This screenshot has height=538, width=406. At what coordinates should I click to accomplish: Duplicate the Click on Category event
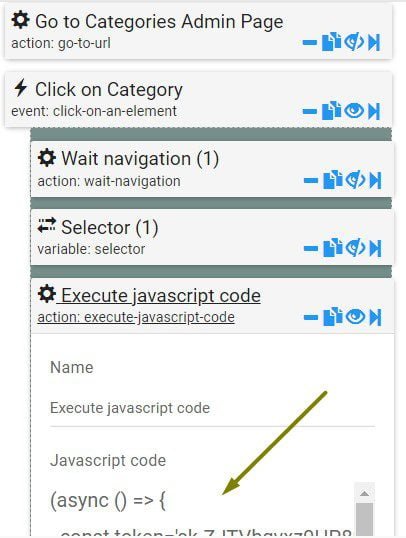pos(331,110)
